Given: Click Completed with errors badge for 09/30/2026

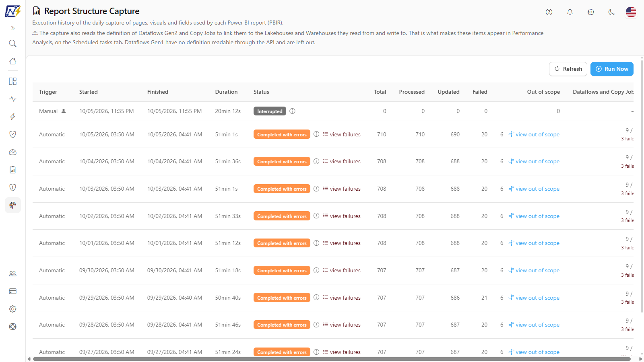Looking at the screenshot, I should point(282,270).
